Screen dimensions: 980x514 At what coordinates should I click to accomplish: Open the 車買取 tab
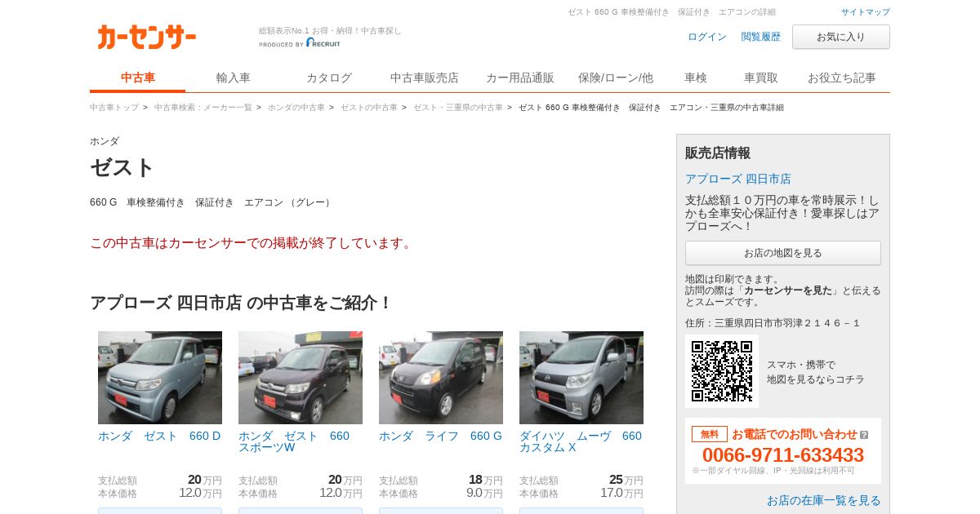[x=760, y=78]
